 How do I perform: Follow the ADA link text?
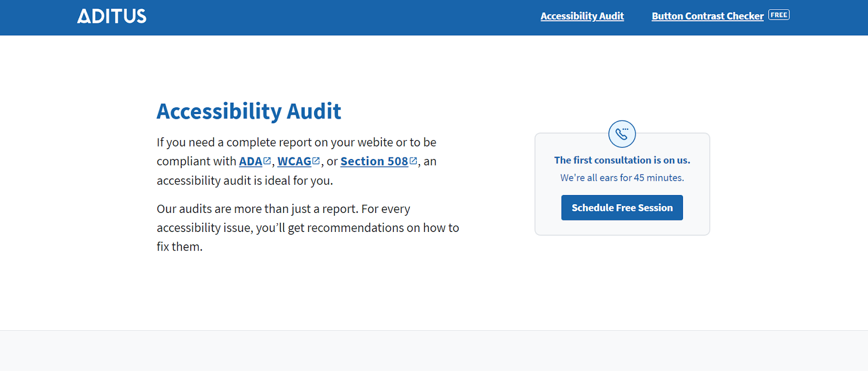pyautogui.click(x=251, y=161)
